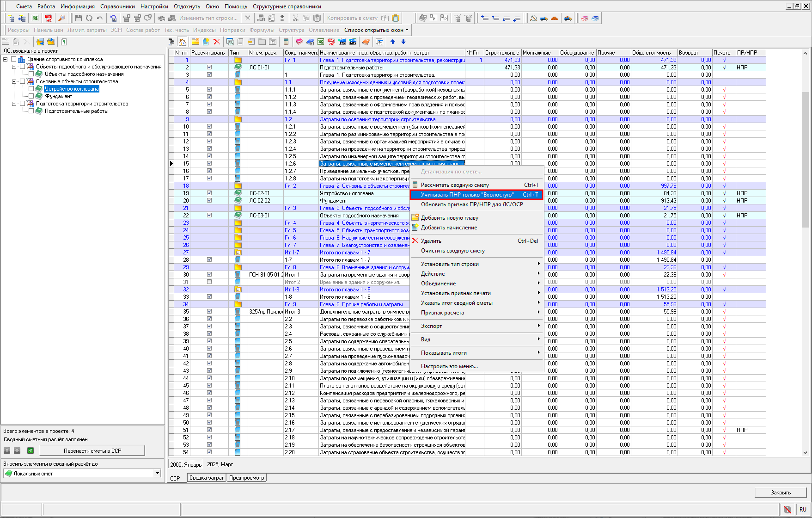This screenshot has width=812, height=518.
Task: Click the XML GGE export icon
Action: click(x=342, y=42)
